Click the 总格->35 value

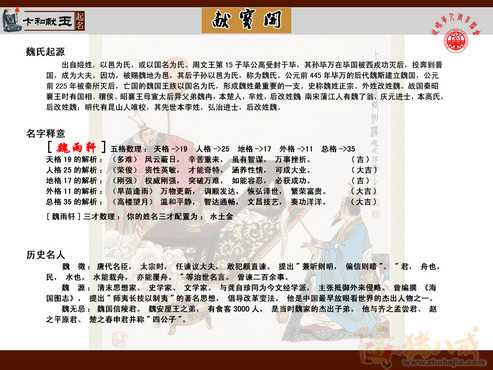click(x=338, y=149)
